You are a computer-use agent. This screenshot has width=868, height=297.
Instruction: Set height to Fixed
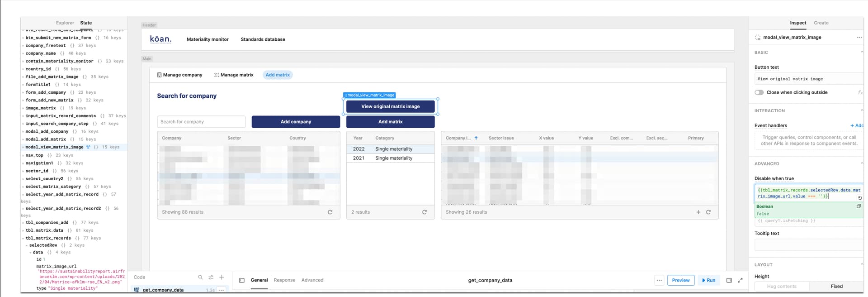coord(836,286)
